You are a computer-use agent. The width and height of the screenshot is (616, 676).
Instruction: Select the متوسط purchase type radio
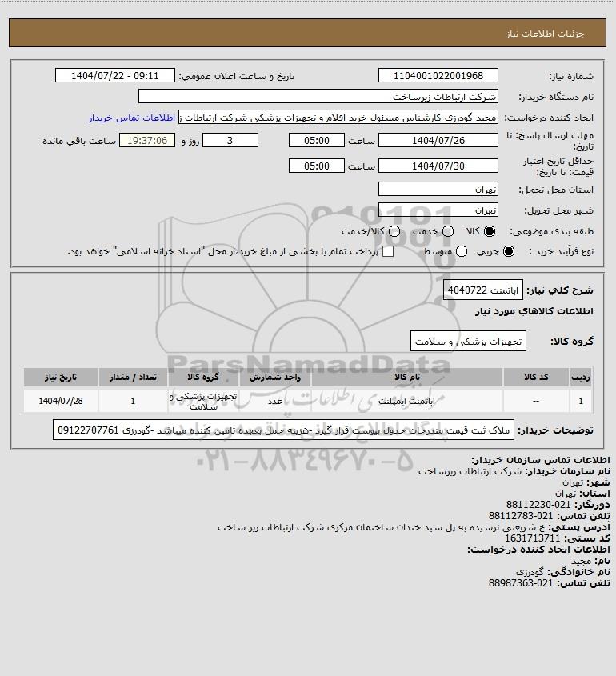coord(462,251)
